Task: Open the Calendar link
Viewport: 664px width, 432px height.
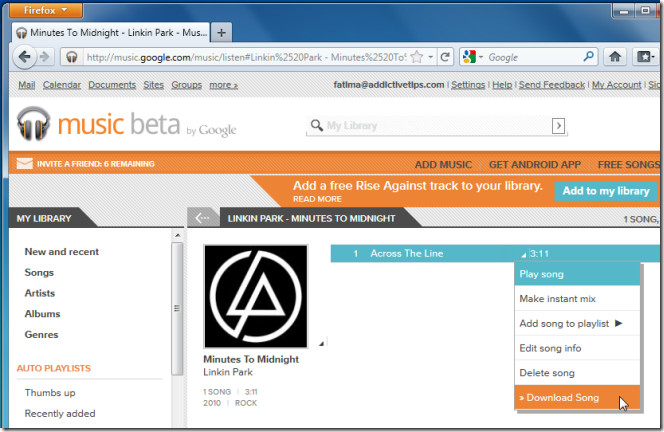Action: (61, 85)
